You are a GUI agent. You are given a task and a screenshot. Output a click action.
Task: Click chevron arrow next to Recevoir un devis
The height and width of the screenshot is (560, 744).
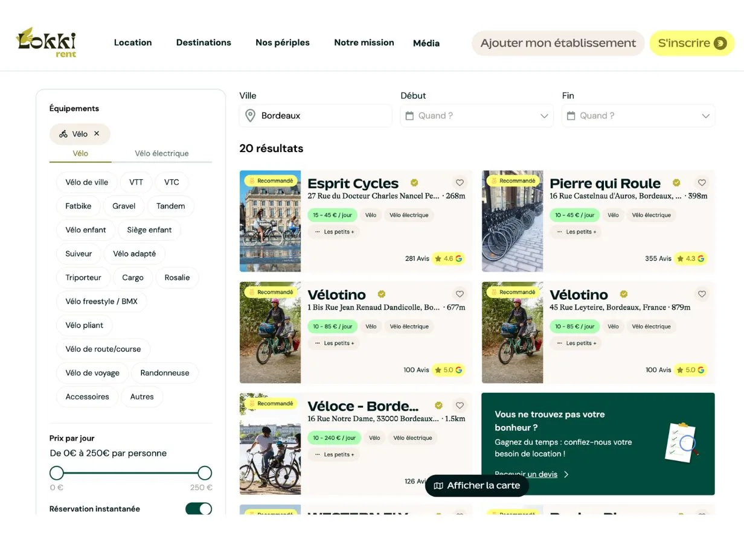pyautogui.click(x=566, y=474)
